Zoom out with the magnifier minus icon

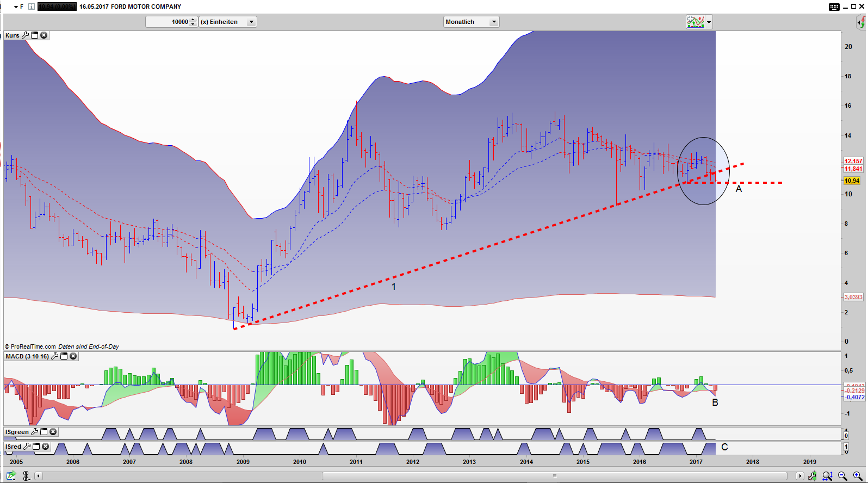pyautogui.click(x=842, y=476)
